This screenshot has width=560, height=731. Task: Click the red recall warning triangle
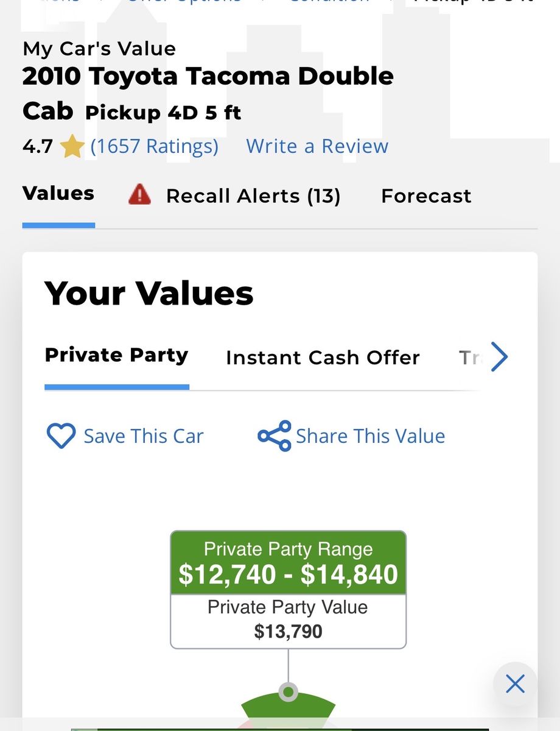[139, 196]
